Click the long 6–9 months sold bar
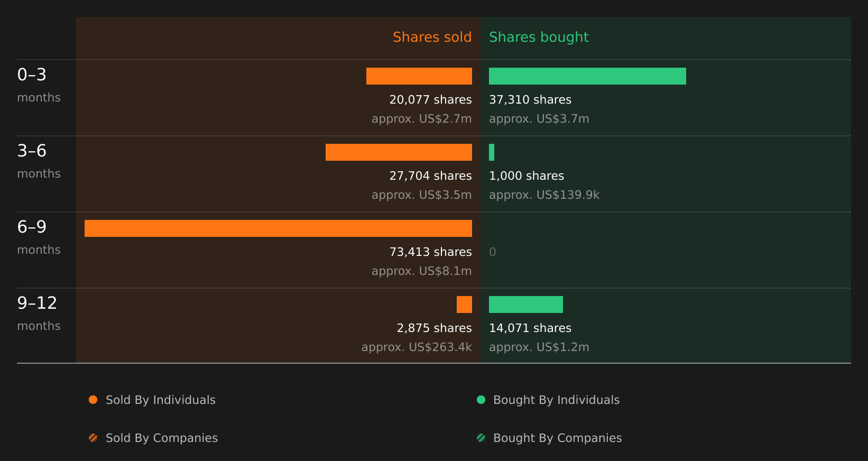This screenshot has height=461, width=868. [278, 228]
